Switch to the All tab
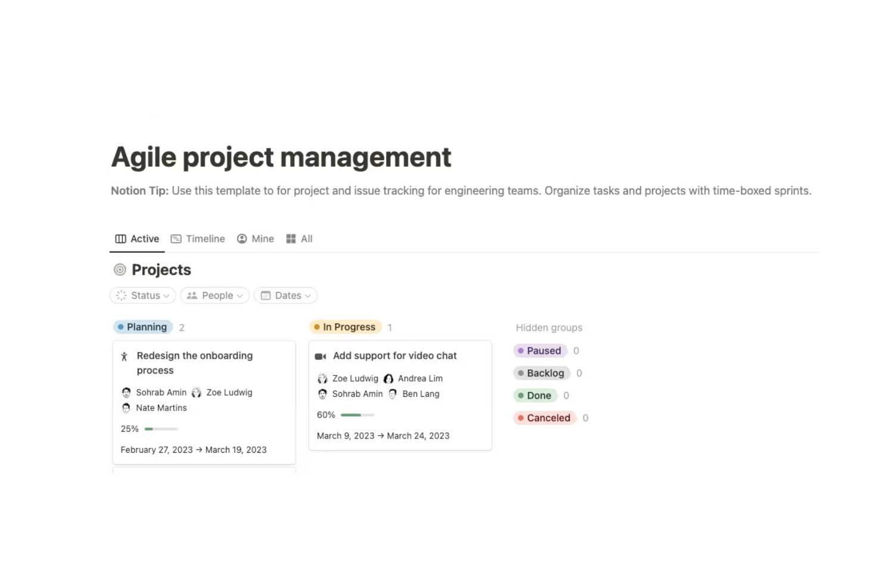882x588 pixels. (x=306, y=238)
